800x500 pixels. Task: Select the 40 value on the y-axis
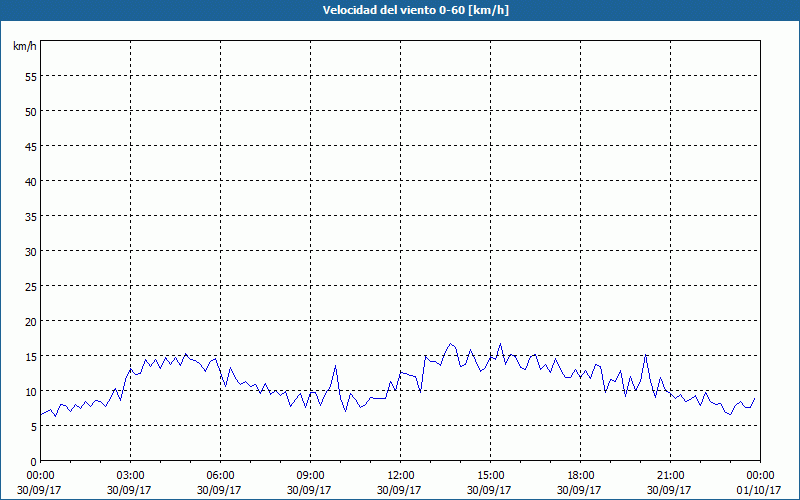[31, 181]
